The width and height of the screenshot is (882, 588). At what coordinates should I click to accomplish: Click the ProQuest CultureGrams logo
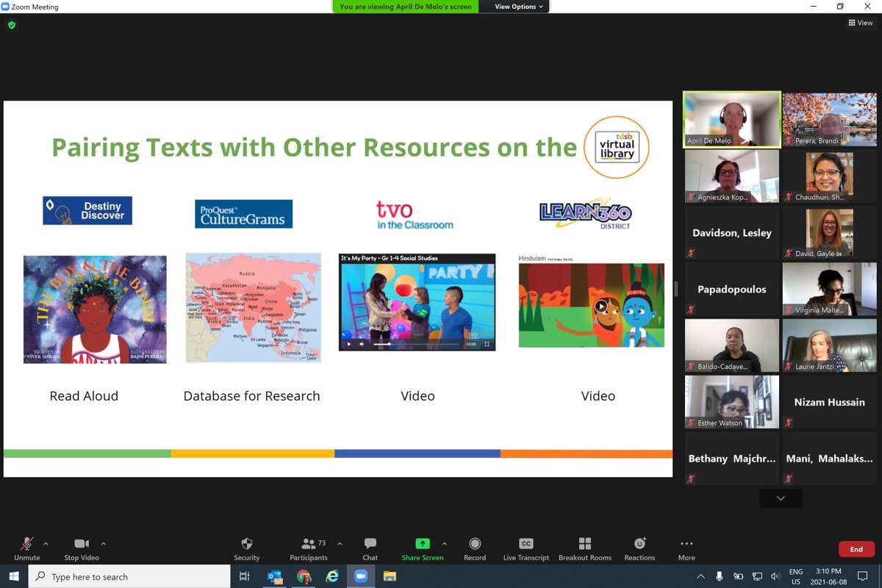point(243,214)
